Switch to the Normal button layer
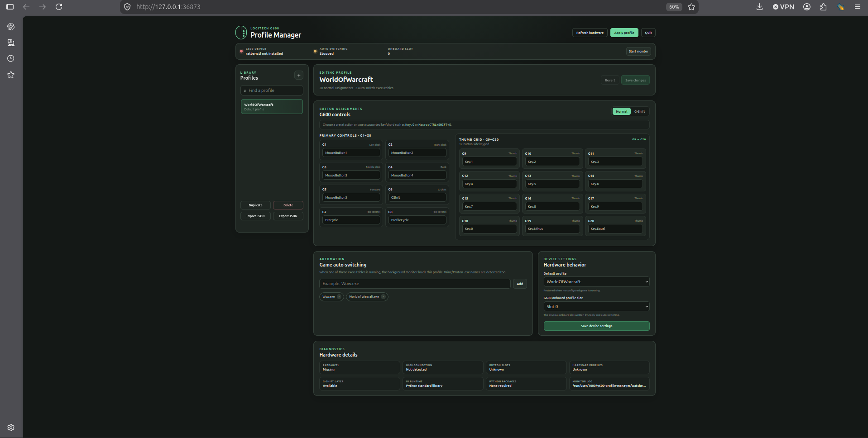Screen dimensions: 868x438 coord(622,111)
